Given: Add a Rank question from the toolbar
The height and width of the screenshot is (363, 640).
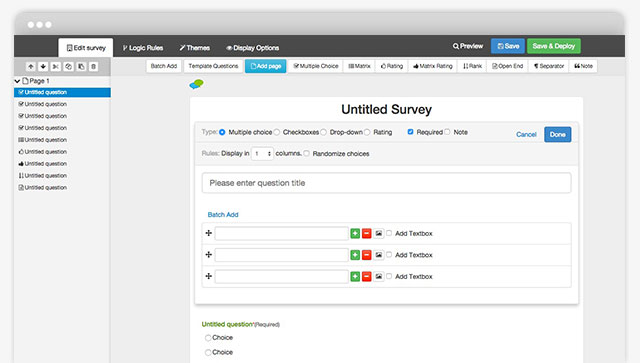Looking at the screenshot, I should click(472, 66).
